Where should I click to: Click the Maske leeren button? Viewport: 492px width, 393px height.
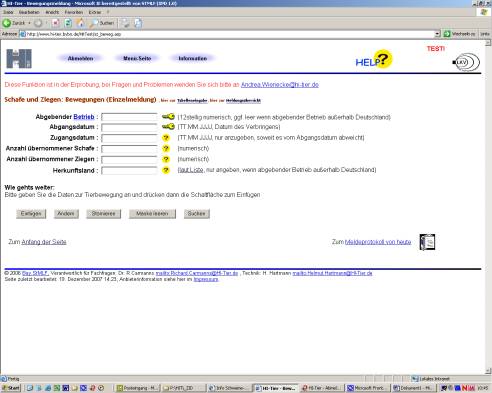tap(152, 214)
